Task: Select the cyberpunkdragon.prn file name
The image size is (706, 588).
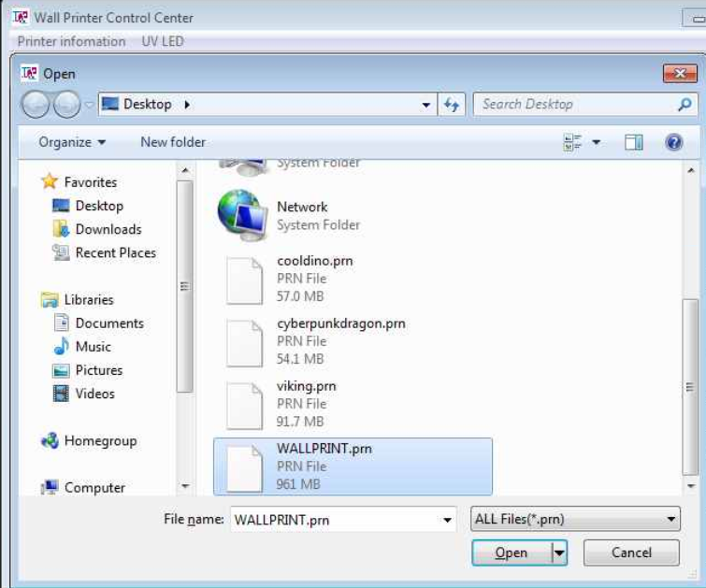Action: [x=340, y=323]
